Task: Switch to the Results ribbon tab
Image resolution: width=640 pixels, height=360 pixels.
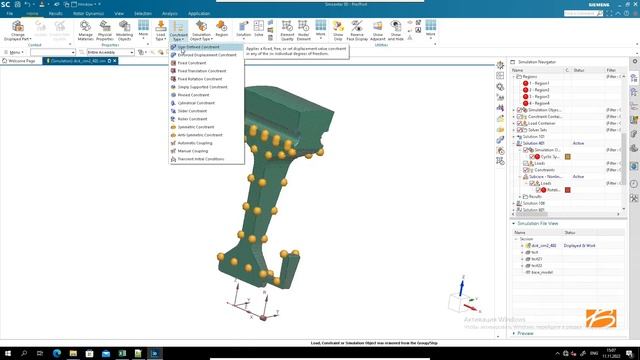Action: pos(56,13)
